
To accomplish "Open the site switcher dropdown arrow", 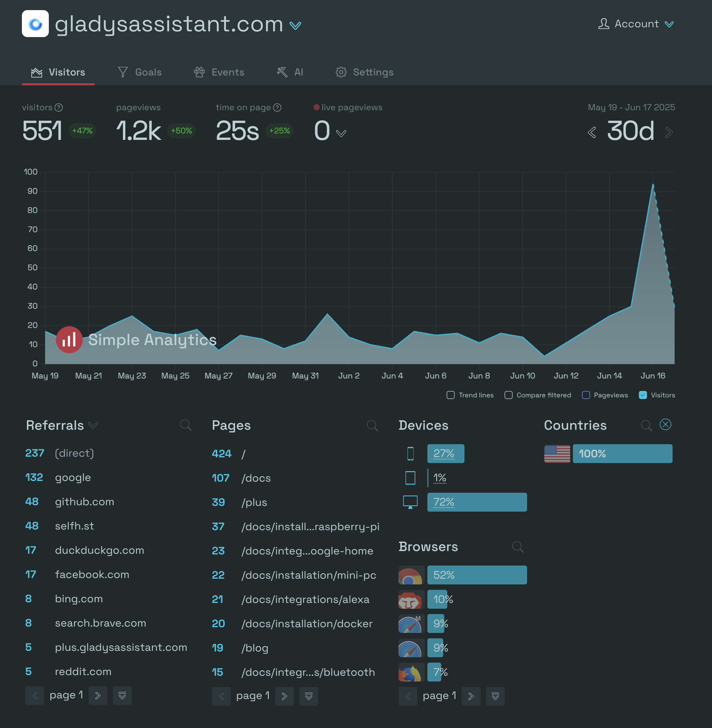I will tap(295, 26).
